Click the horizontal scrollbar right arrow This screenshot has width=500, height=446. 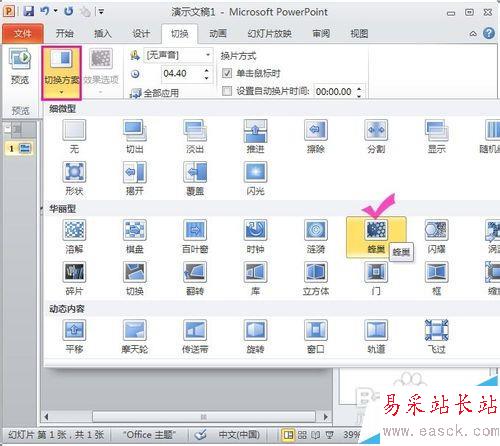coord(326,416)
